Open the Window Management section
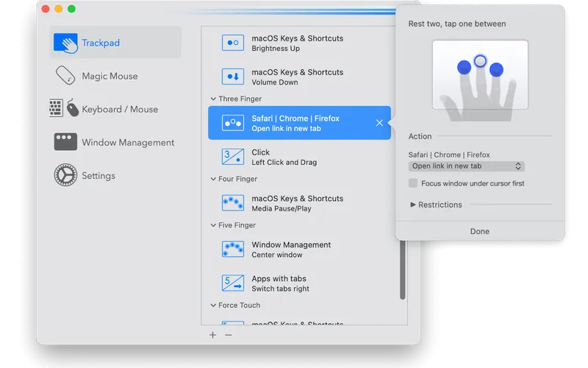The width and height of the screenshot is (588, 368). 115,142
